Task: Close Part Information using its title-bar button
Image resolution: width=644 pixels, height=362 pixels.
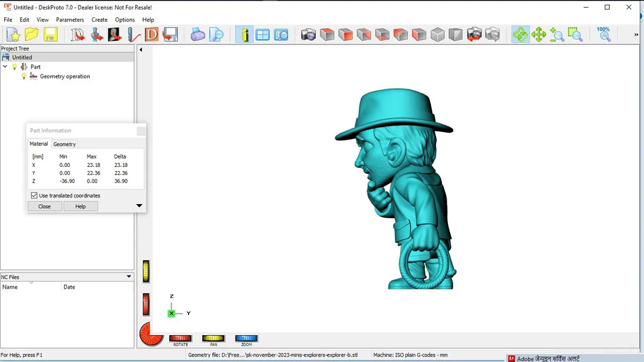Action: coord(141,131)
